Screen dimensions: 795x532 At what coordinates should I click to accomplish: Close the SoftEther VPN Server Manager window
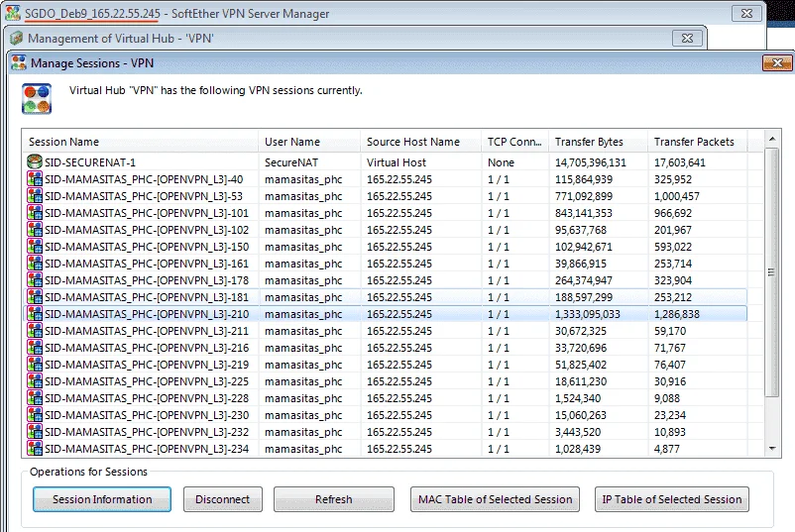pyautogui.click(x=746, y=14)
